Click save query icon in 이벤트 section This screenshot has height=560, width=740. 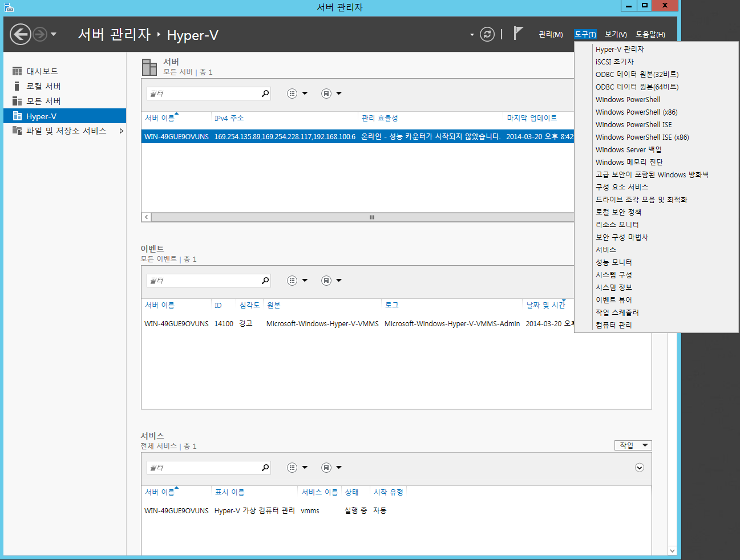pyautogui.click(x=326, y=281)
